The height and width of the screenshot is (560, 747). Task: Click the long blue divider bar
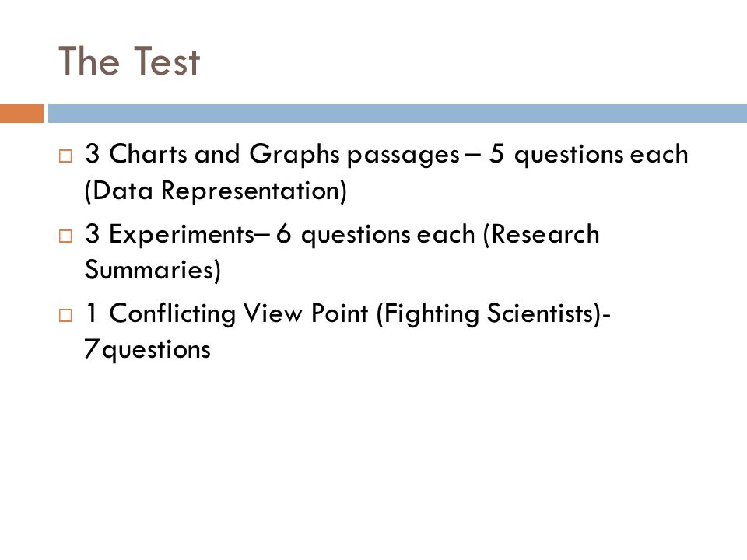click(x=398, y=114)
